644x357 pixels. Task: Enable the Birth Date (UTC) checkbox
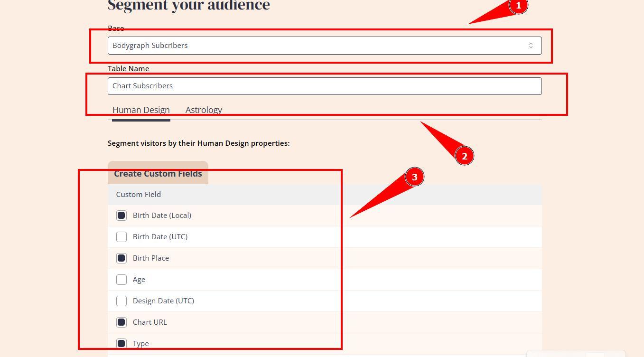121,237
